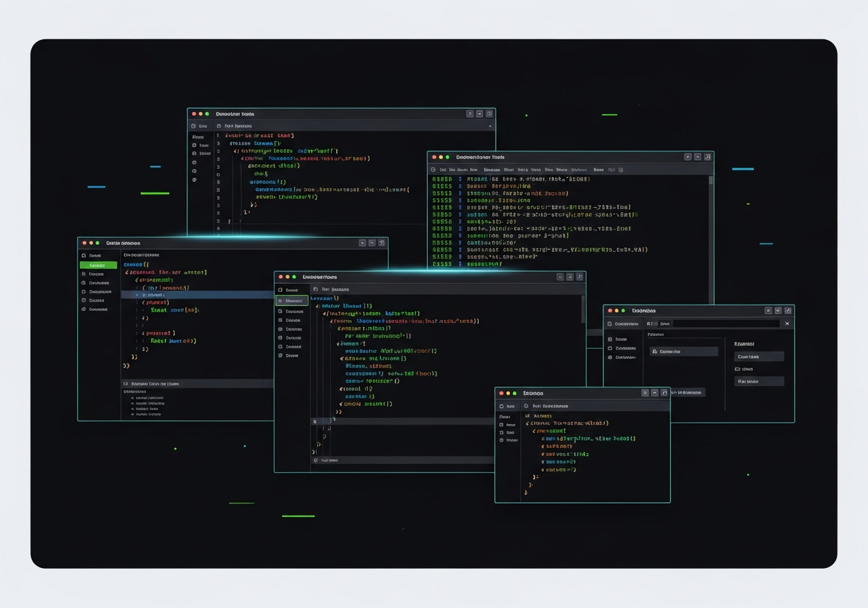
Task: Click the split-view icon in the Databases title bar
Action: [x=777, y=311]
